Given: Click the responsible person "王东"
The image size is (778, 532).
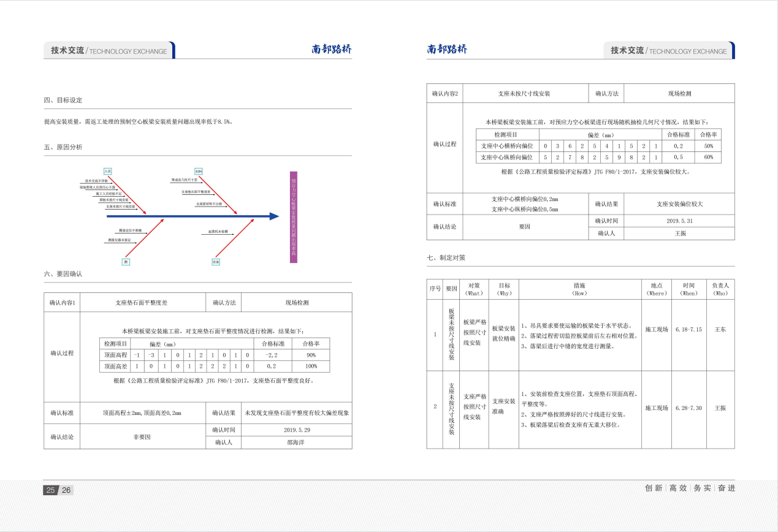Looking at the screenshot, I should click(720, 330).
